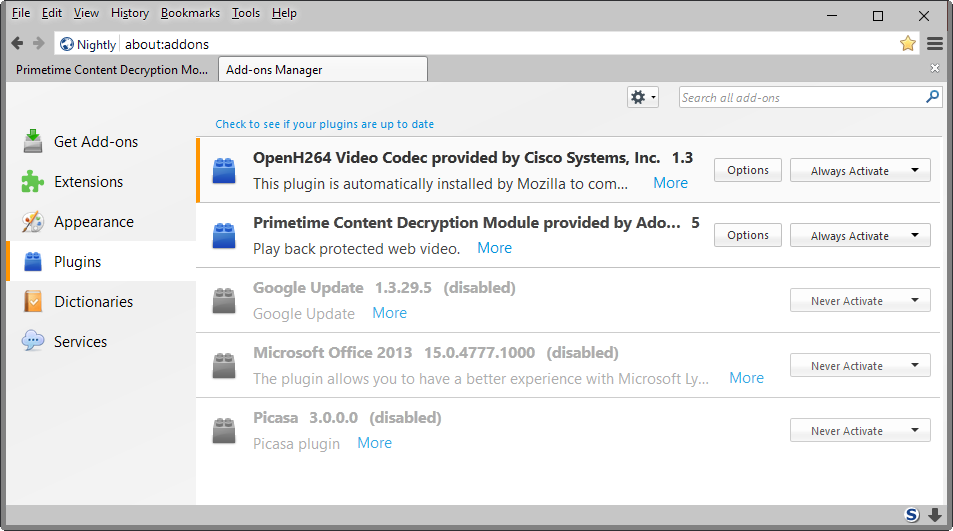Check if plugins are up to date
This screenshot has width=953, height=531.
tap(325, 124)
